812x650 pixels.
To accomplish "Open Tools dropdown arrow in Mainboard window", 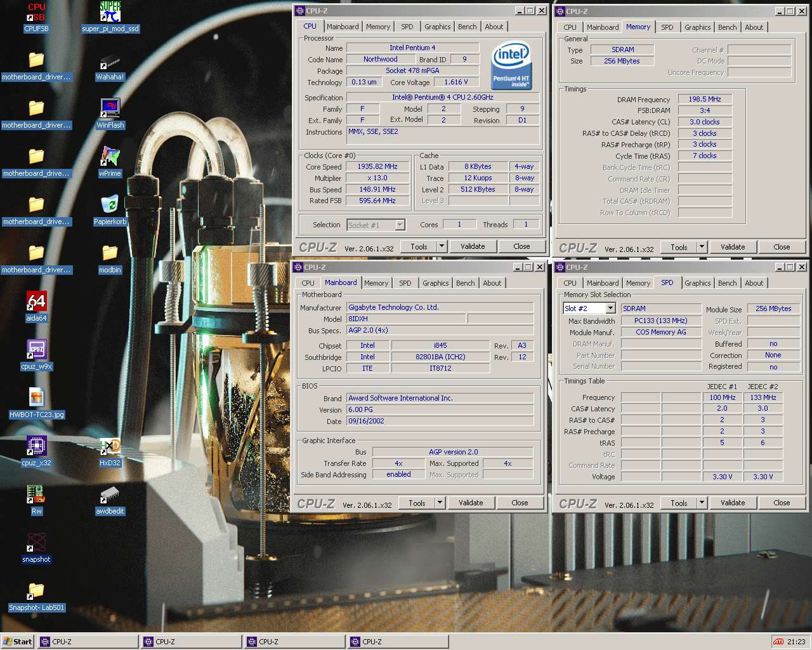I will coord(440,503).
